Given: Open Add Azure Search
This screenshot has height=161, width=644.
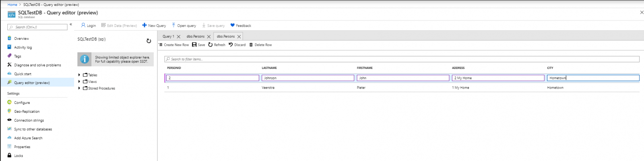Looking at the screenshot, I should pos(28,138).
